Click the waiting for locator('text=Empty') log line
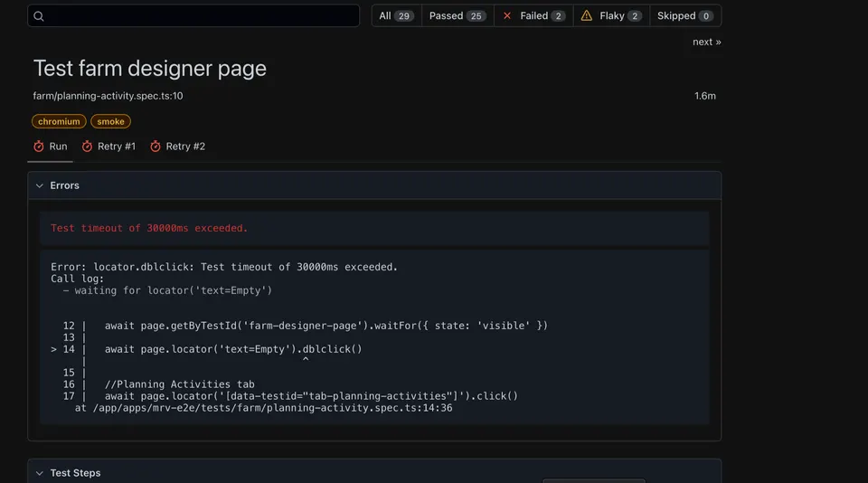 pyautogui.click(x=167, y=290)
